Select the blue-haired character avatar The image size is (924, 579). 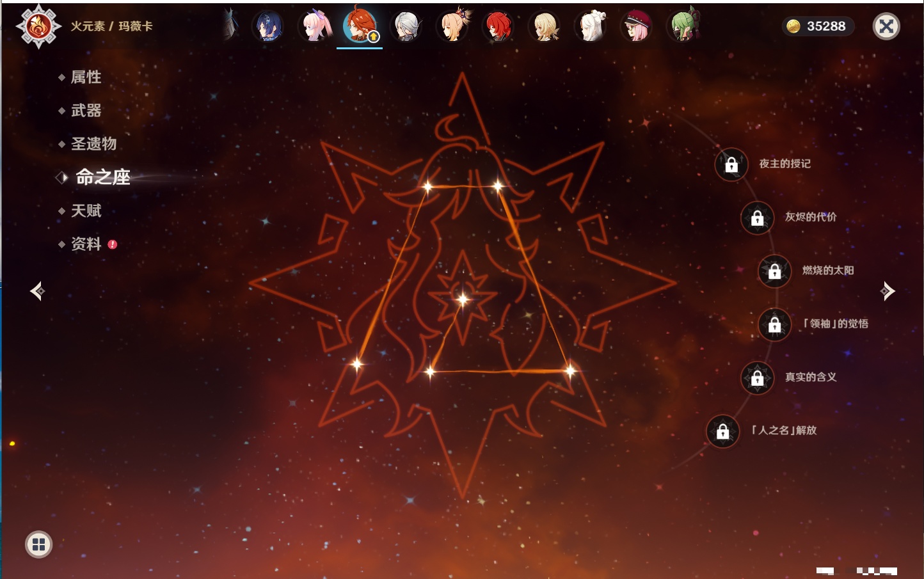pos(269,26)
